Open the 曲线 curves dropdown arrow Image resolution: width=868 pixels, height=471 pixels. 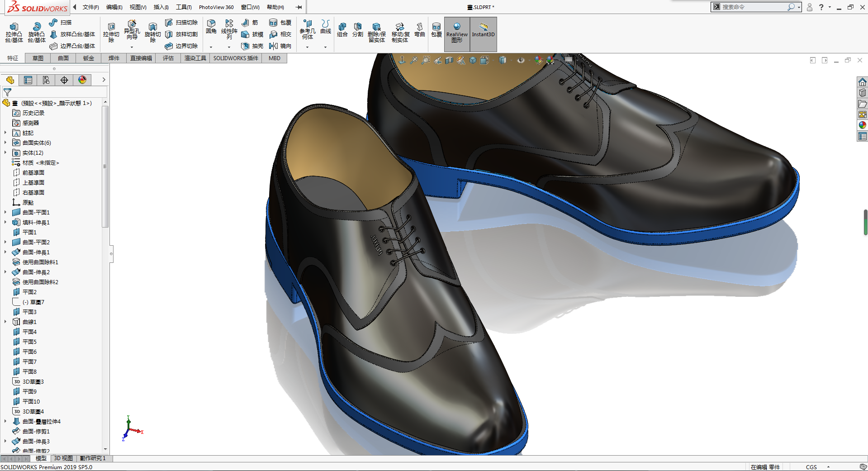[325, 47]
